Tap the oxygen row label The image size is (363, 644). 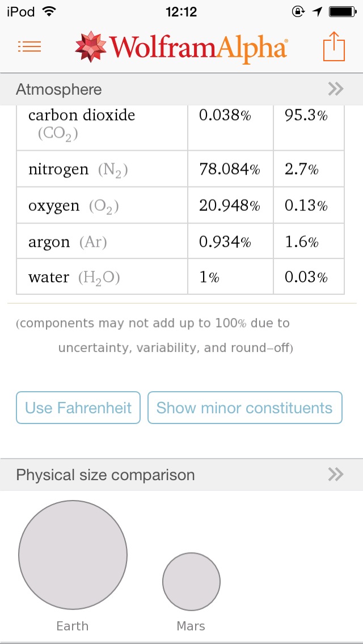tap(54, 206)
